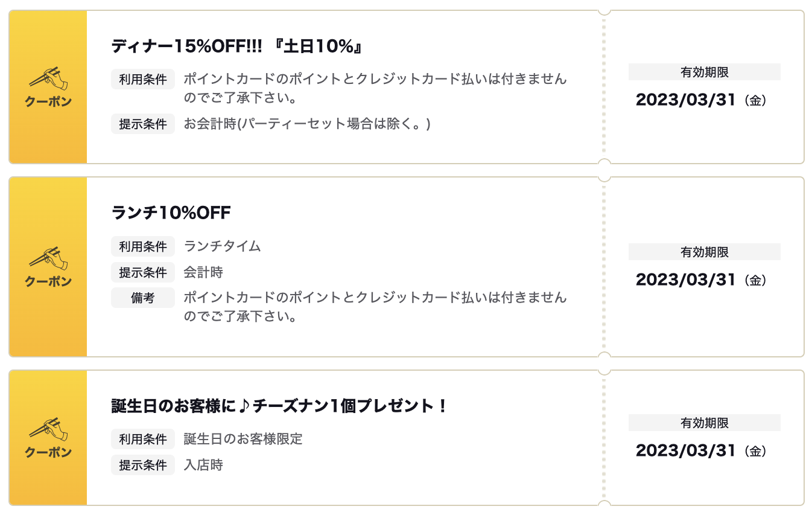Viewport: 812px width, 512px height.
Task: Select the 2023/03/31 date on birthday coupon
Action: click(686, 451)
